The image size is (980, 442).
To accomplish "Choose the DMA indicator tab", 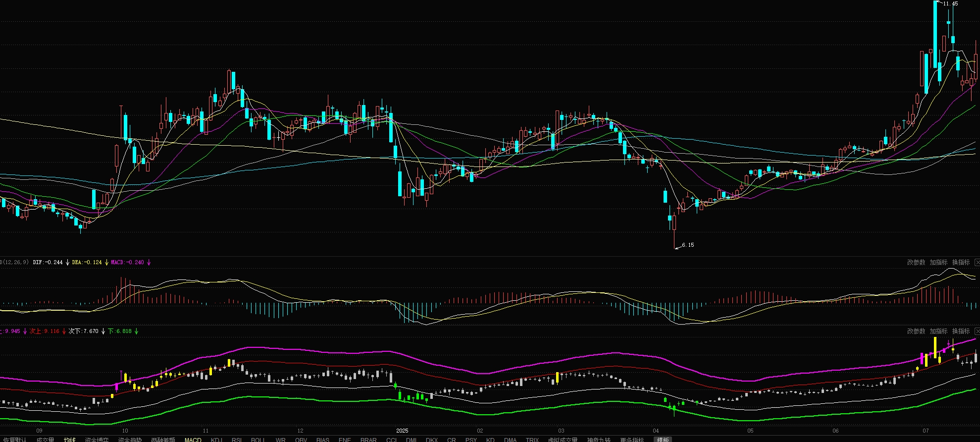I will [x=510, y=440].
